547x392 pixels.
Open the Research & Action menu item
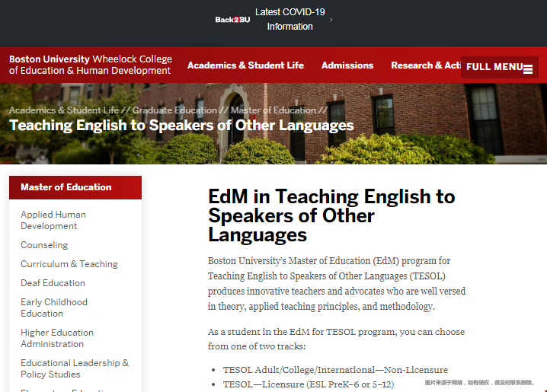point(426,65)
